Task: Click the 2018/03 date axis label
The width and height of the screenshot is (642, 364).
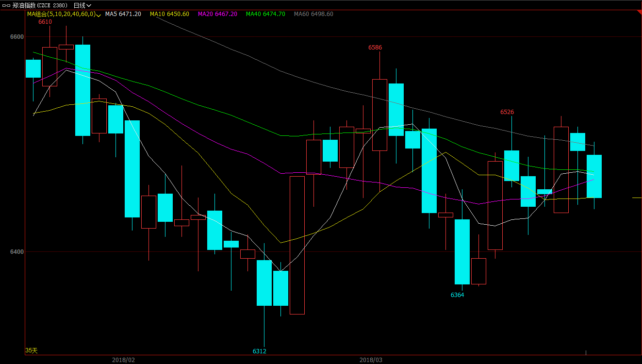Action: (371, 360)
